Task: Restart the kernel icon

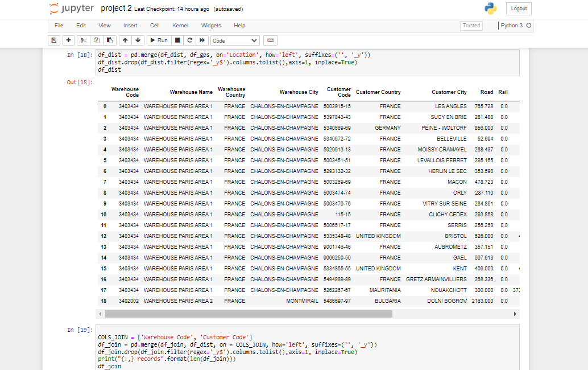Action: (190, 40)
